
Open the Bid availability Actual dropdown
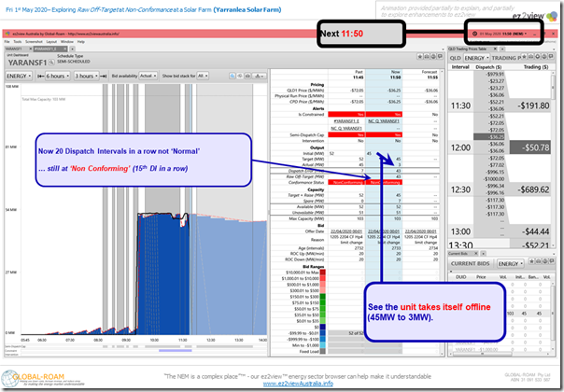point(148,76)
